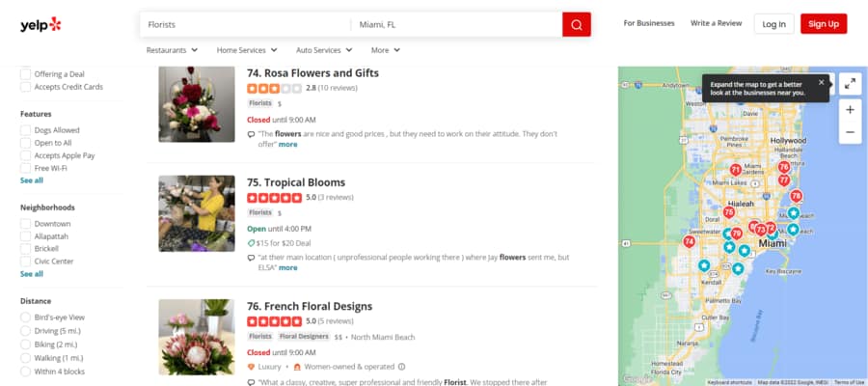Zoom in on the map
The height and width of the screenshot is (386, 868).
[x=850, y=110]
